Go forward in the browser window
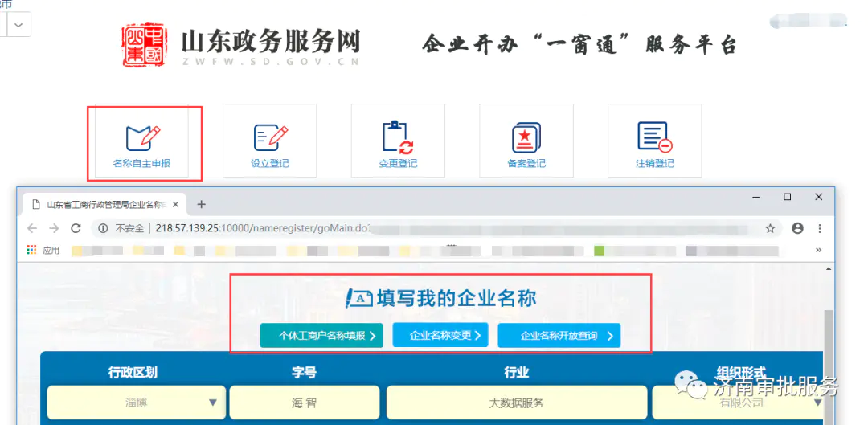This screenshot has width=868, height=425. pos(54,228)
